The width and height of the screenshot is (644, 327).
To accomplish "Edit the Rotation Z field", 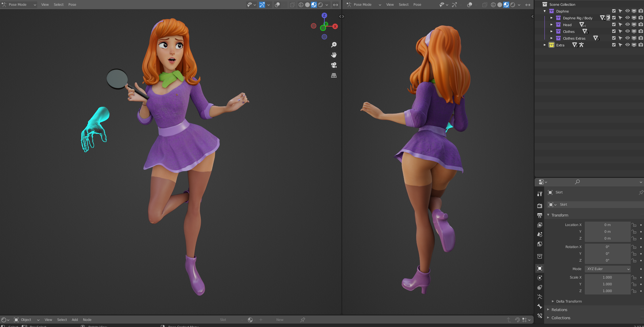I will (x=607, y=261).
